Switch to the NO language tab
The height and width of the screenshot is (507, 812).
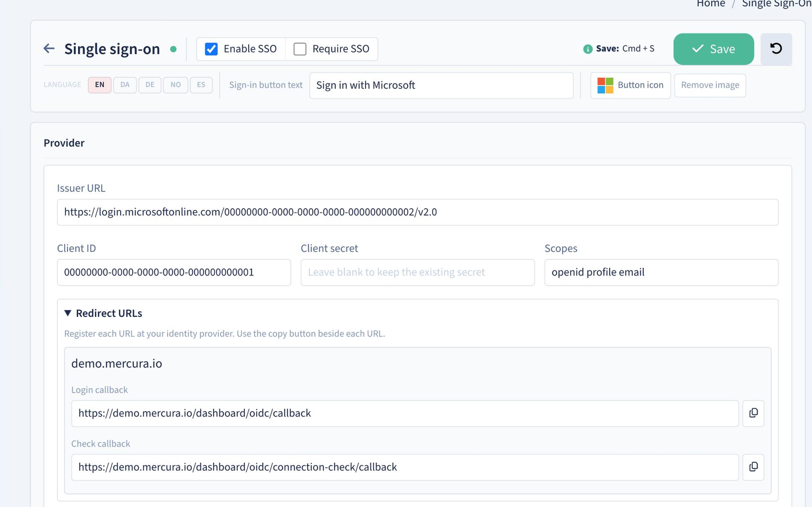[x=175, y=85]
